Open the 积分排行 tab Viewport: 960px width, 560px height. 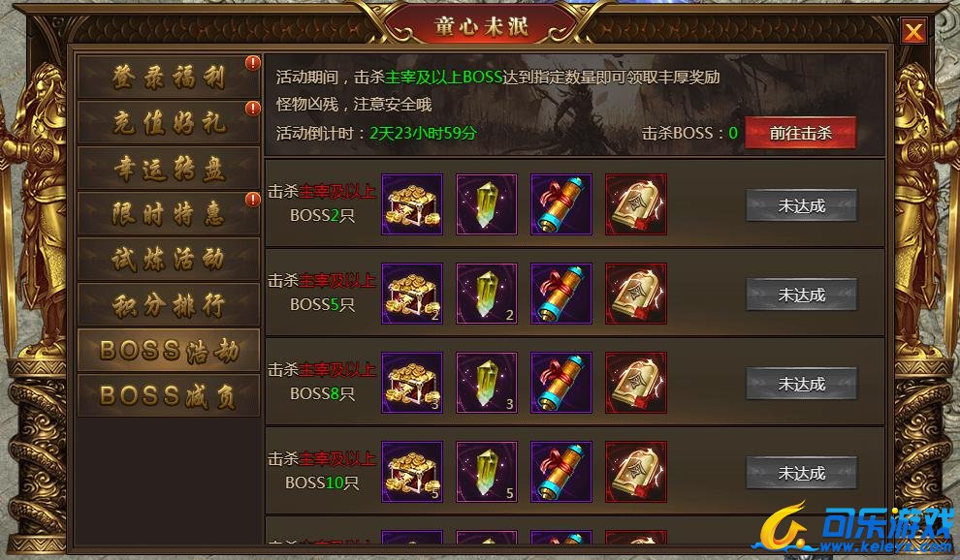pos(169,304)
